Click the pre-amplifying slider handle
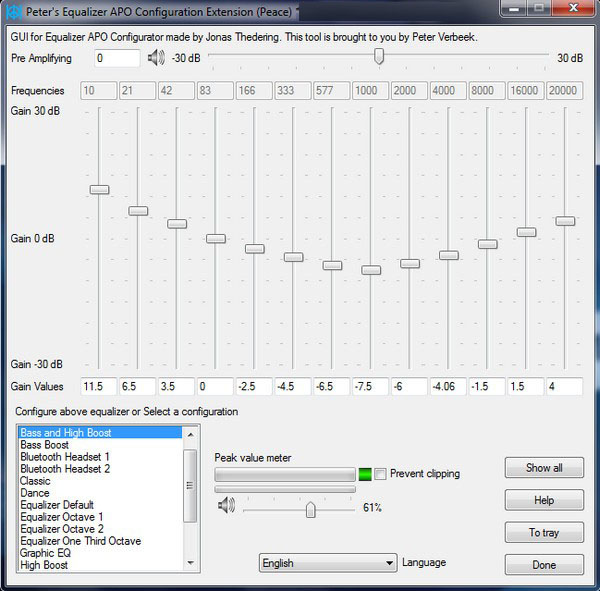600x591 pixels. (x=378, y=57)
